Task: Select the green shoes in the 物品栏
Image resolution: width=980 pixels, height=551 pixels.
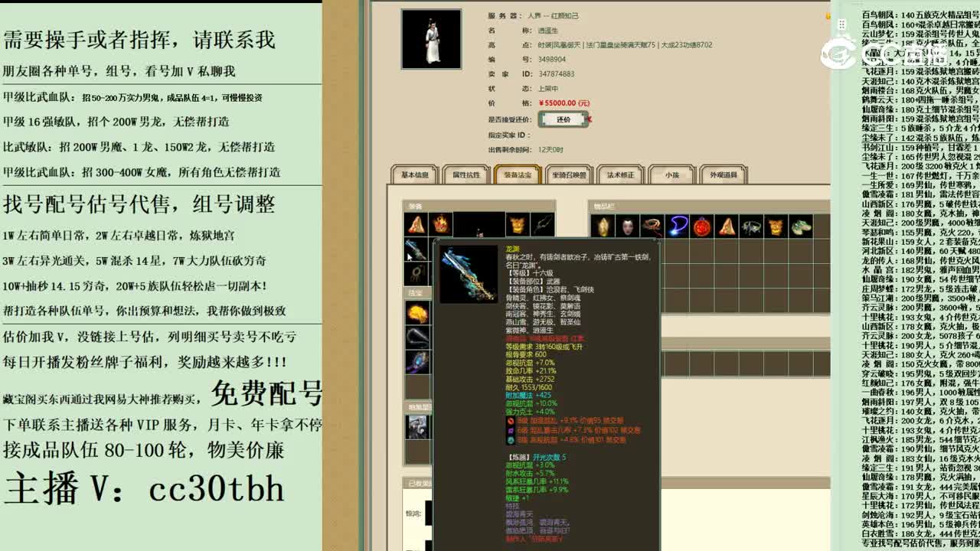Action: 801,227
